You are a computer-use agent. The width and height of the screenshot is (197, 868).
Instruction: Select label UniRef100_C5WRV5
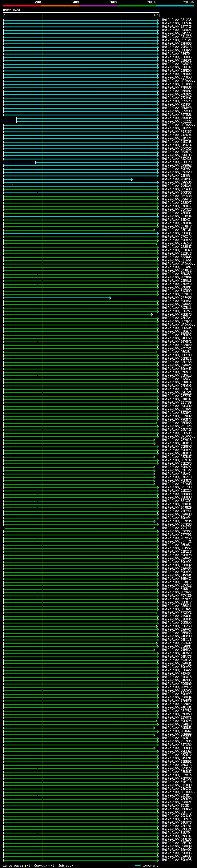pos(177,108)
